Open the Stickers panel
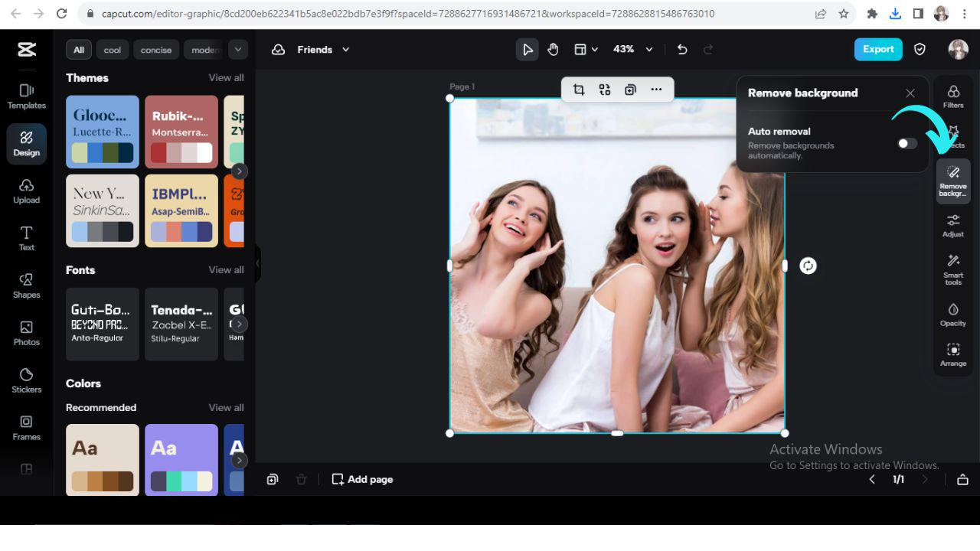The image size is (980, 551). click(26, 380)
